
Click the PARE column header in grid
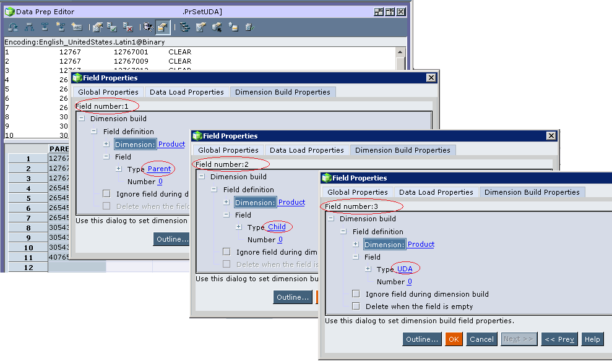59,149
